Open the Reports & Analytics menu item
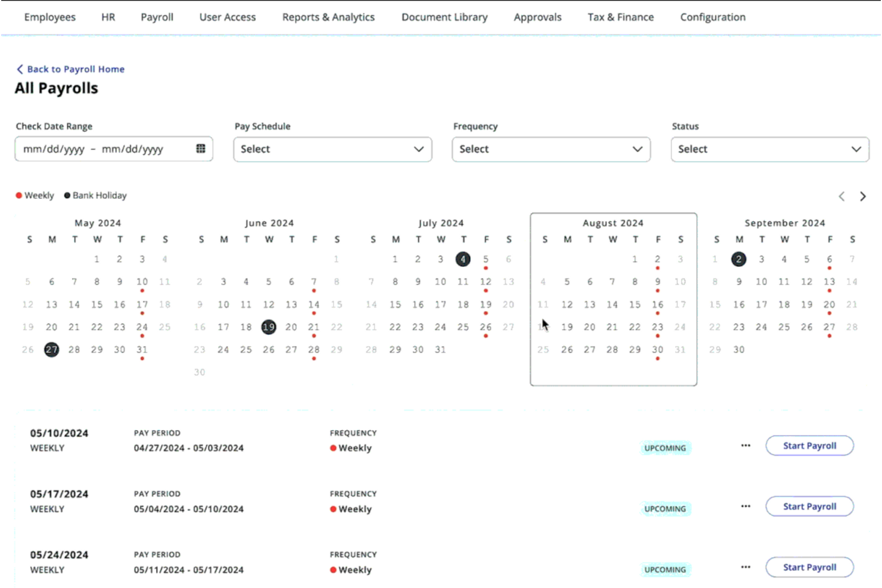Viewport: 882px width, 588px height. click(328, 17)
